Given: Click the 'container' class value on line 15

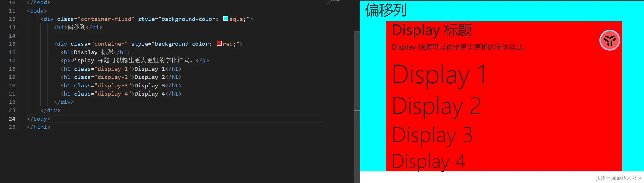Looking at the screenshot, I should coord(109,44).
